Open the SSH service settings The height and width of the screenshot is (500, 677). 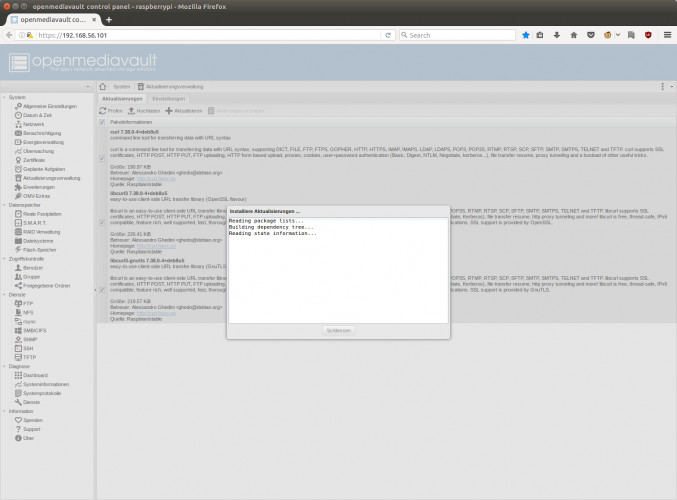(24, 348)
